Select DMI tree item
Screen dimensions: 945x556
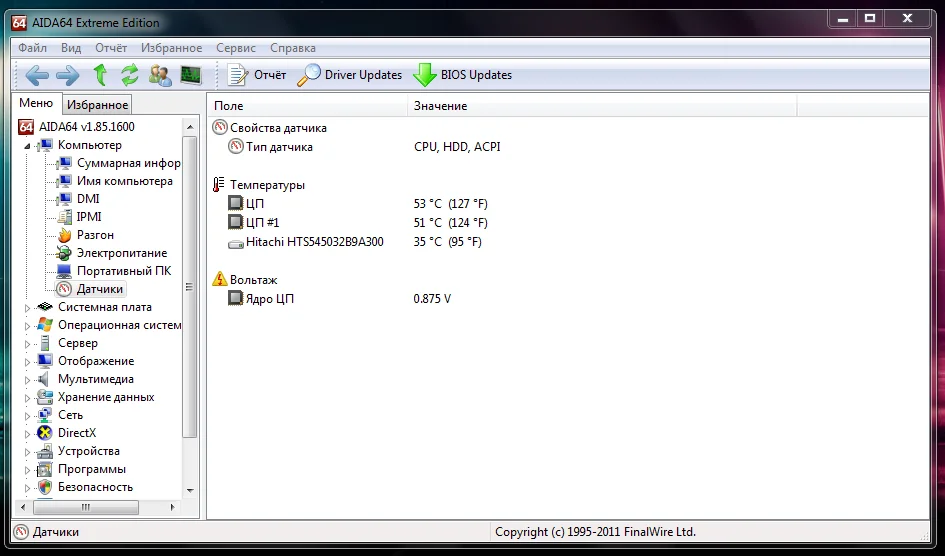[x=88, y=199]
